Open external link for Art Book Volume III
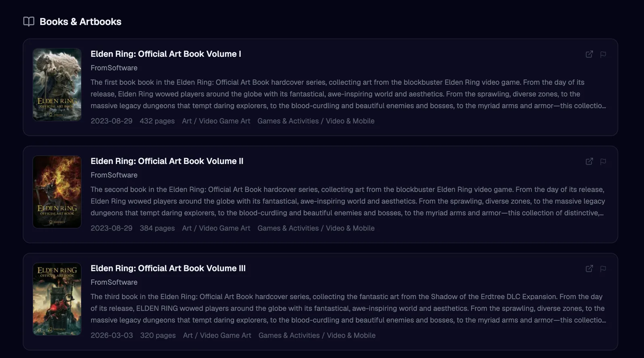644x358 pixels. [x=589, y=269]
